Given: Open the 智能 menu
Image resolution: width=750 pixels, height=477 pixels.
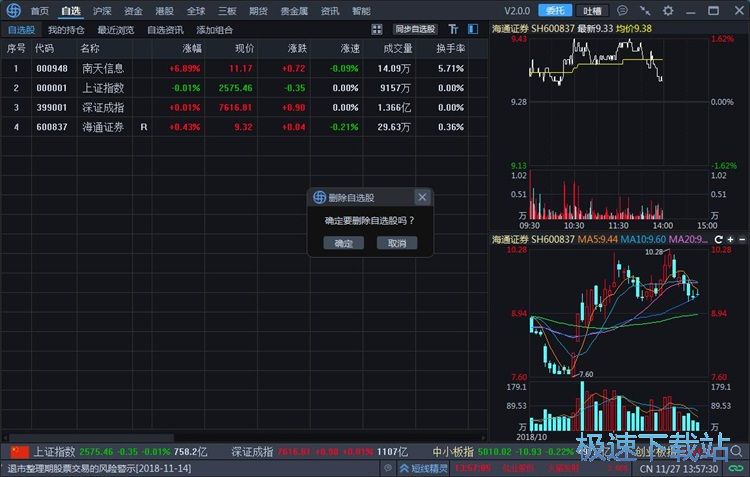Looking at the screenshot, I should (361, 11).
